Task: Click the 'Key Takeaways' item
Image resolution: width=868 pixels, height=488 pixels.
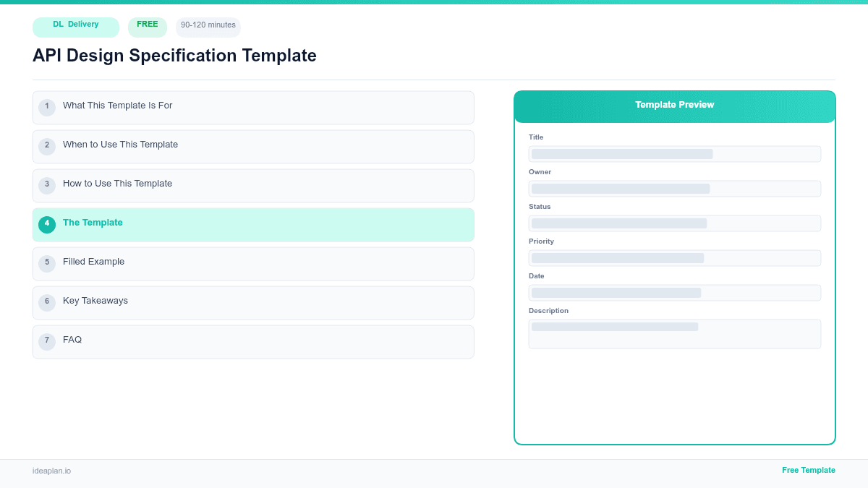Action: click(x=95, y=302)
